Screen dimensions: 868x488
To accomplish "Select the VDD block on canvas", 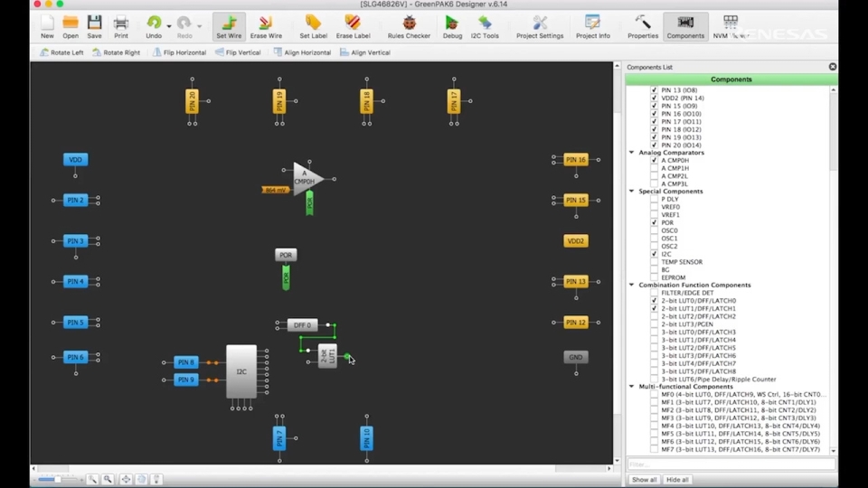I will tap(75, 160).
